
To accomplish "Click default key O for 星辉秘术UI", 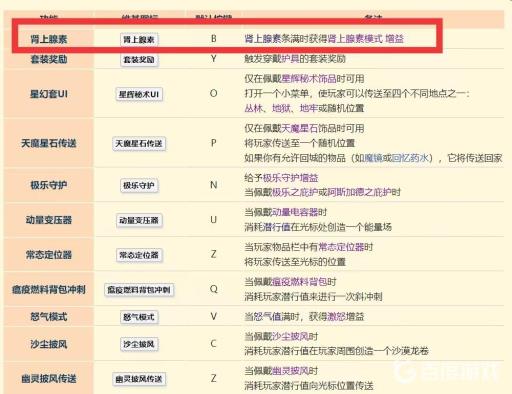I will click(214, 93).
